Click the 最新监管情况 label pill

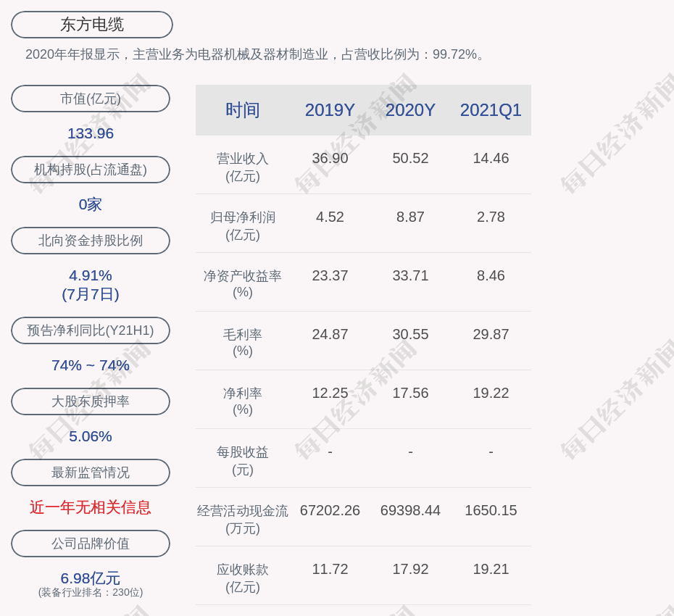pos(91,473)
